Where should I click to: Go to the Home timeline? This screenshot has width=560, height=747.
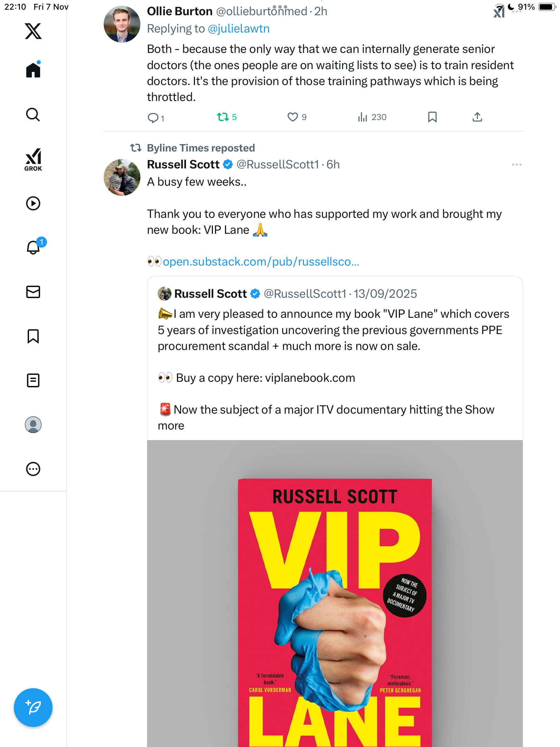coord(33,70)
